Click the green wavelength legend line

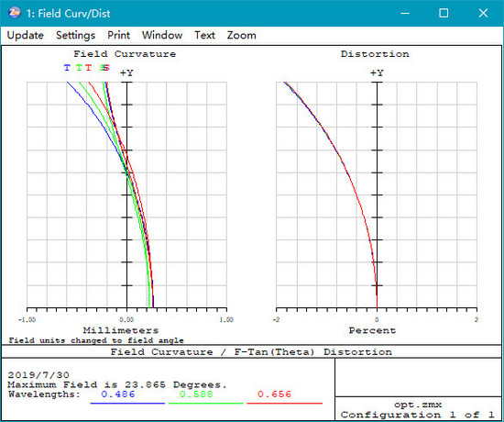pos(205,403)
